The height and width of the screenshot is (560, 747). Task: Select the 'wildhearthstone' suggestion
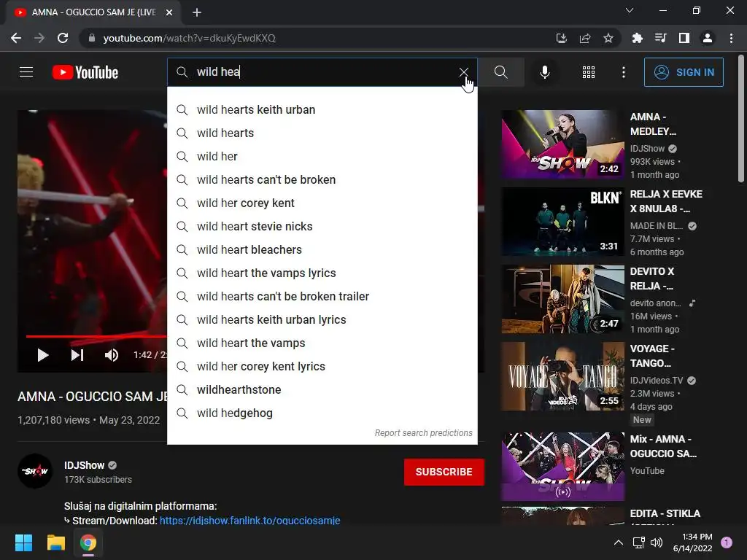point(322,389)
